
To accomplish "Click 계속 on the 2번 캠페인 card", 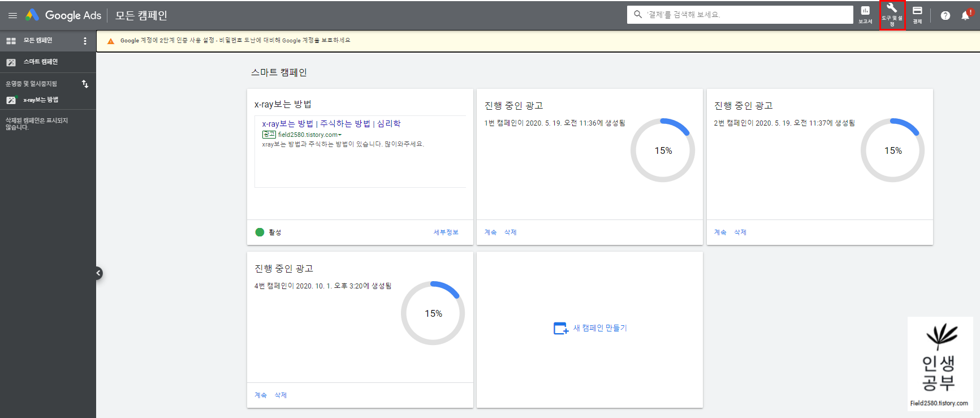I will coord(720,232).
